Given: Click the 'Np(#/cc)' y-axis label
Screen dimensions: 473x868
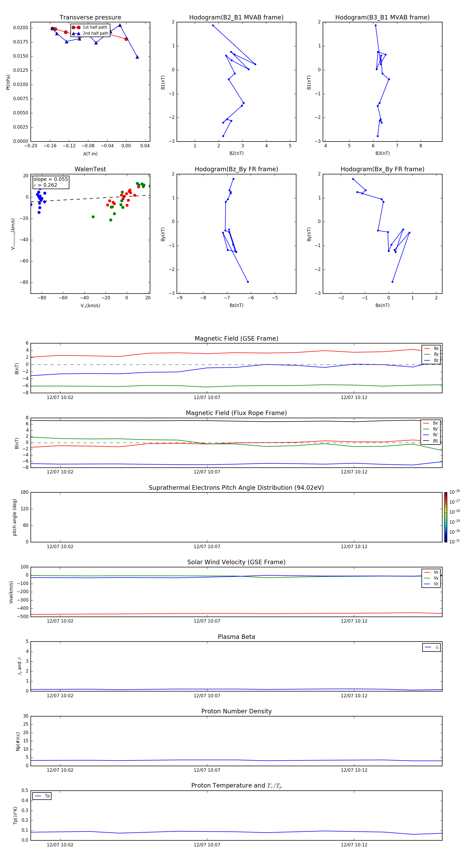Looking at the screenshot, I should [18, 741].
